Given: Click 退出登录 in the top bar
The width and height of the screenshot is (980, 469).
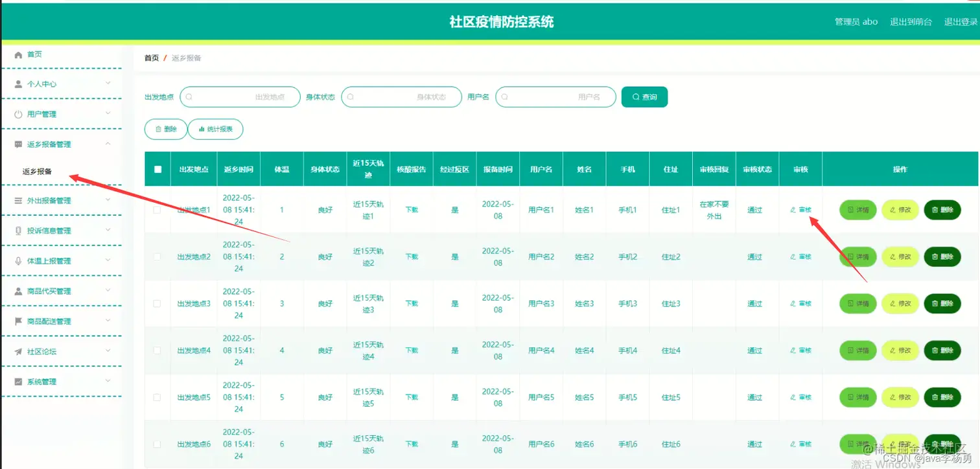Looking at the screenshot, I should [x=961, y=22].
